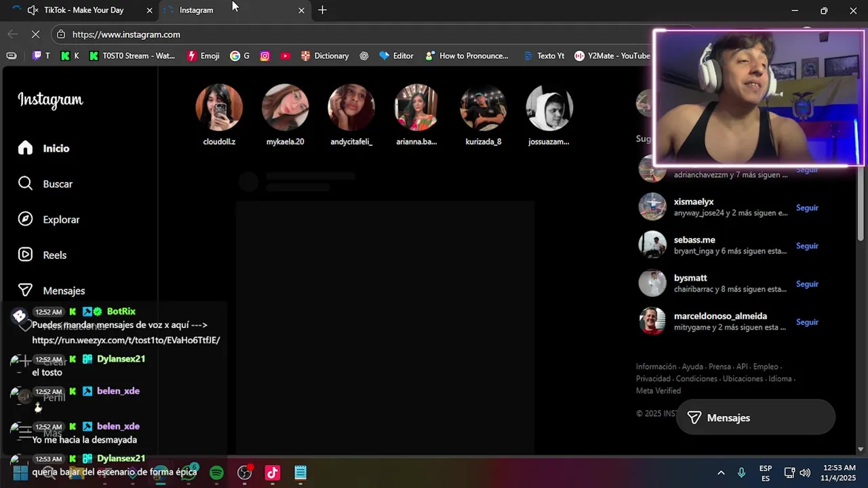Open YouTube bookmark icon
The image size is (868, 488).
(285, 56)
